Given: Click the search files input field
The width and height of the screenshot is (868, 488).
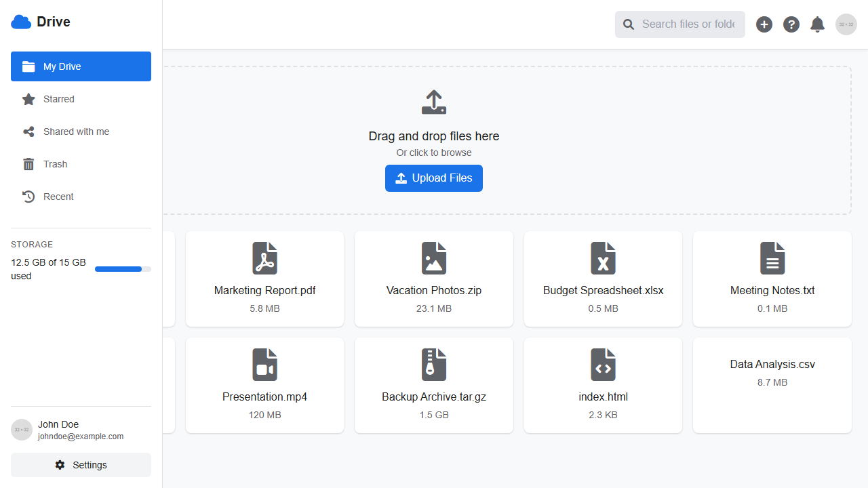Looking at the screenshot, I should pos(680,24).
